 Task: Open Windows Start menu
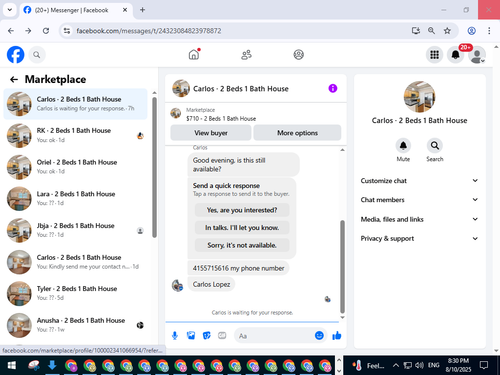tap(11, 365)
